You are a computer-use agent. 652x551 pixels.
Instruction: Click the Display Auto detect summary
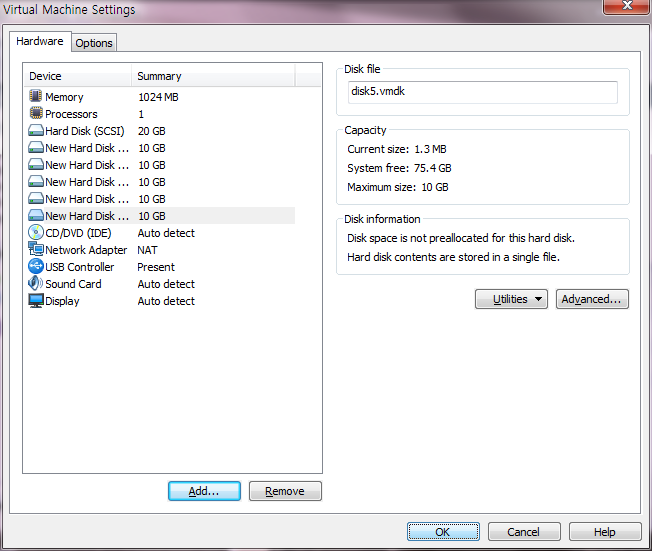point(166,301)
